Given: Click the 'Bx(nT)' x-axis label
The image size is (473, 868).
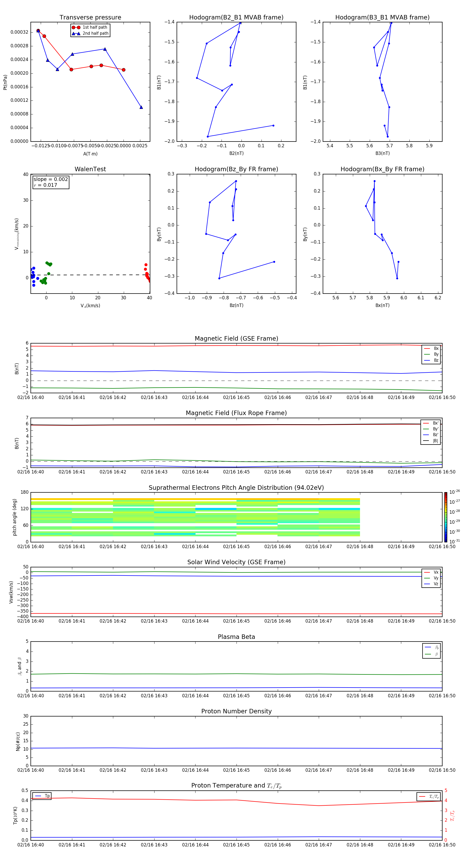Looking at the screenshot, I should click(382, 305).
